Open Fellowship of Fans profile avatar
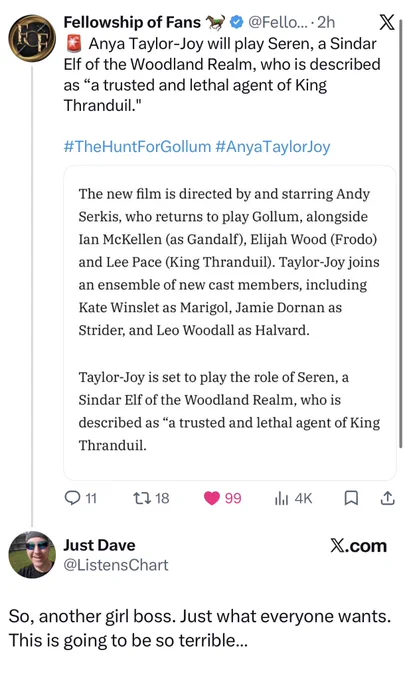The height and width of the screenshot is (680, 405). (32, 38)
